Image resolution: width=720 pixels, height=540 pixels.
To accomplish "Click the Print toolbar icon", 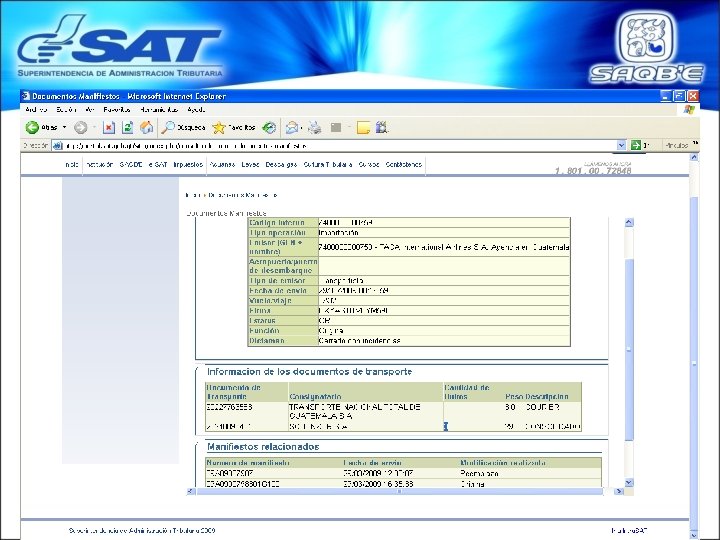I will point(314,127).
